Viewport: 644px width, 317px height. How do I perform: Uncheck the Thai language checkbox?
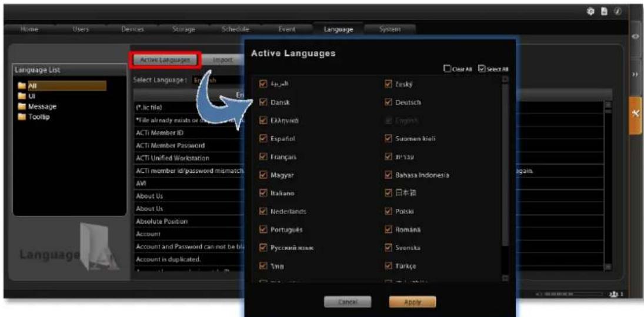(264, 266)
